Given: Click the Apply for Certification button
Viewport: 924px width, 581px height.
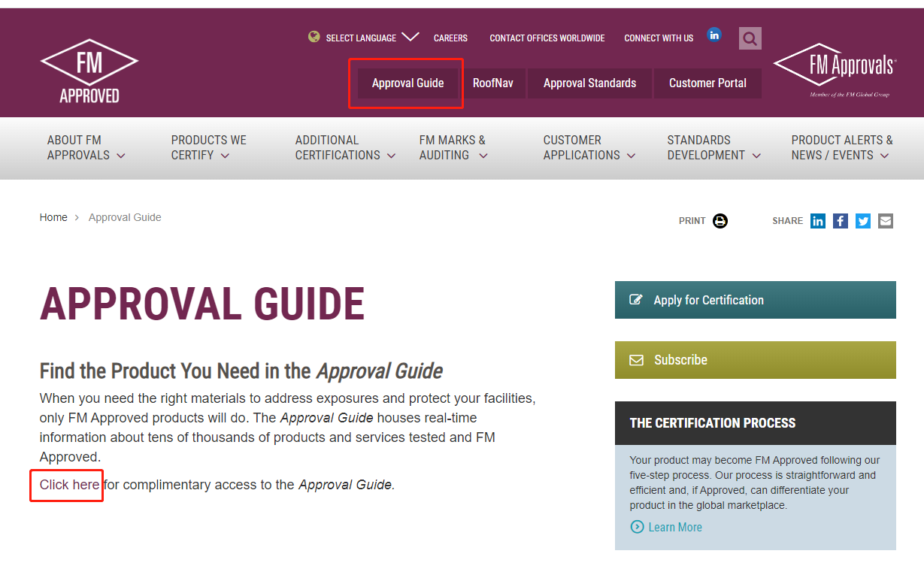Looking at the screenshot, I should 756,300.
